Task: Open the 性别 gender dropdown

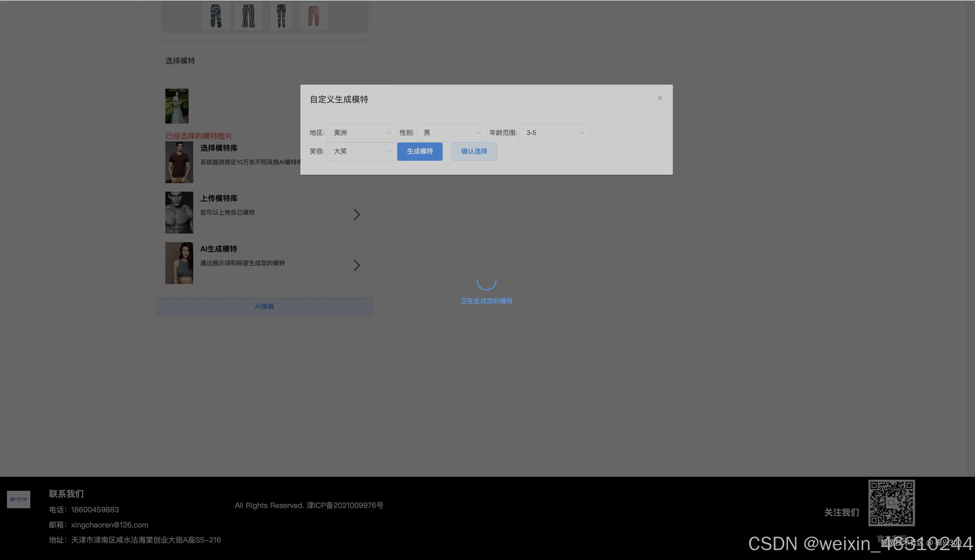Action: click(451, 133)
